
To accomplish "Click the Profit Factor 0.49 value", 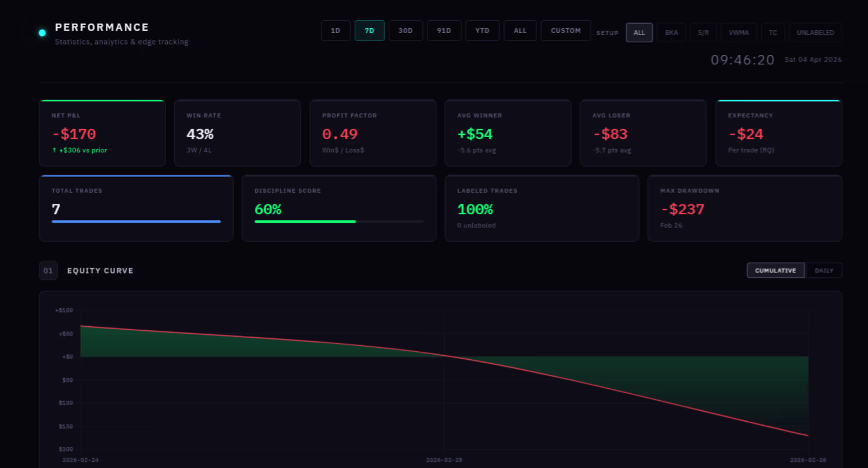I will (340, 134).
